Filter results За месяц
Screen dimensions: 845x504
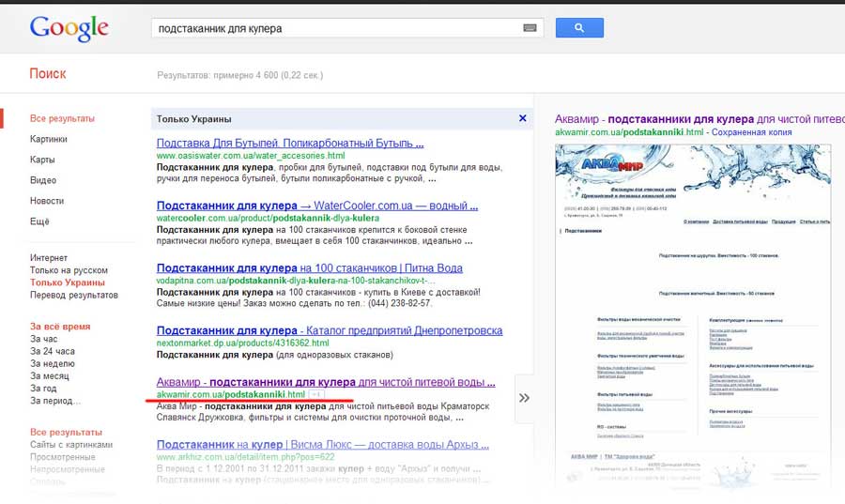click(x=50, y=375)
